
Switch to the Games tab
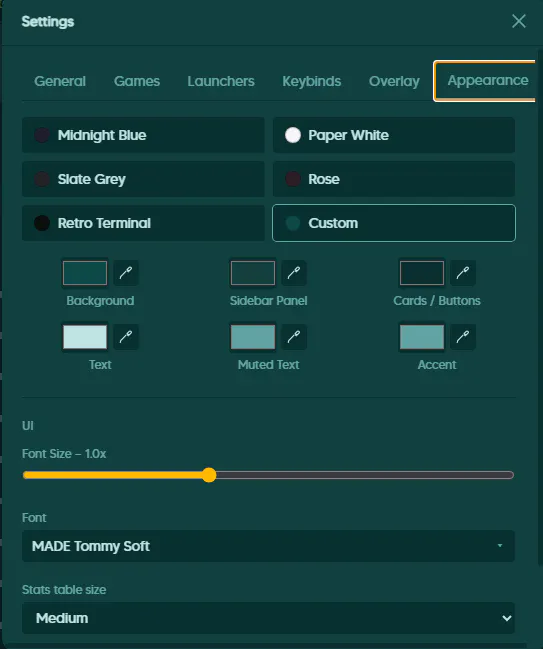tap(137, 81)
